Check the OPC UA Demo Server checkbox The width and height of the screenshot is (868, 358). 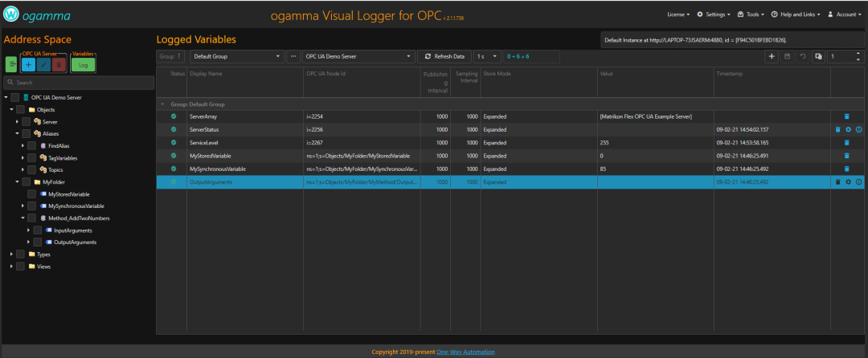pos(15,97)
